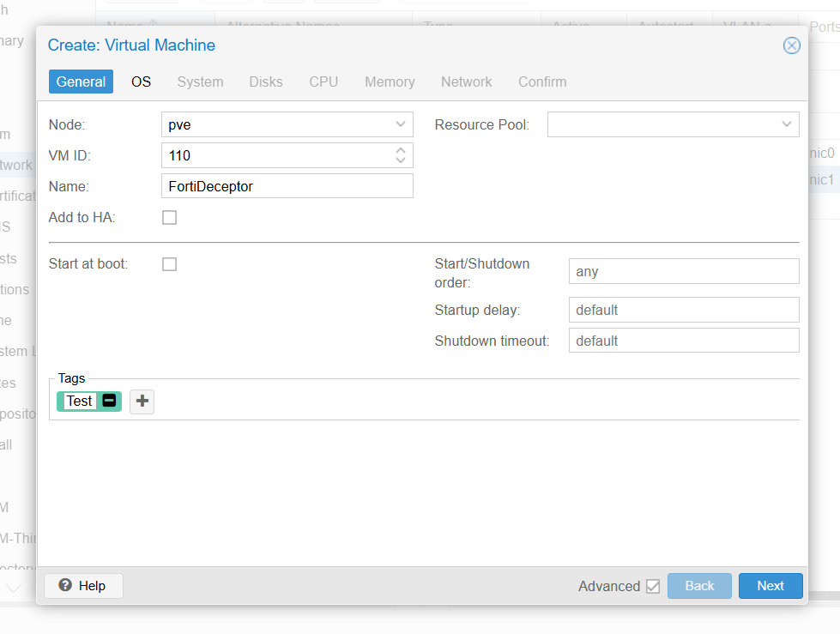Open the CPU configuration tab
This screenshot has width=840, height=634.
(323, 82)
